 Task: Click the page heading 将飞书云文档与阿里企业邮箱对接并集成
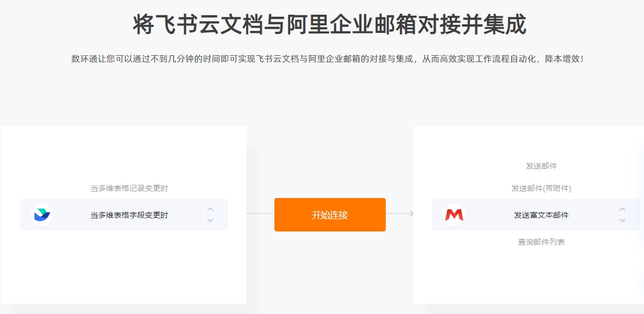coord(330,24)
